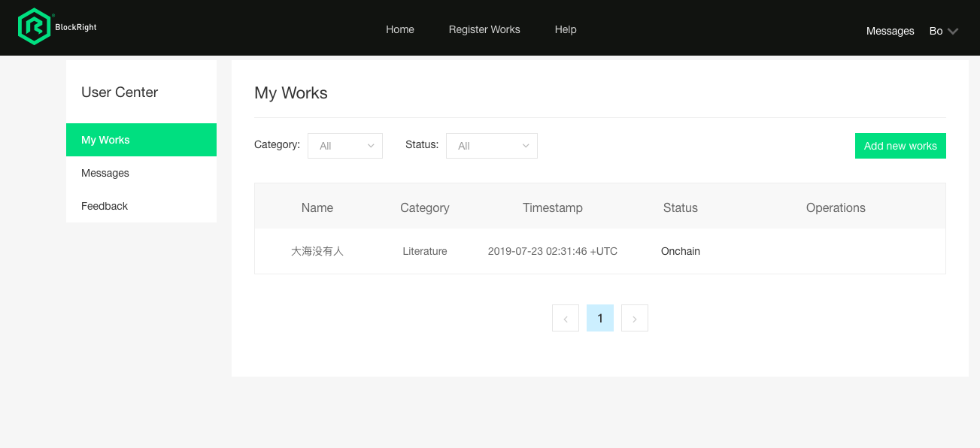Click the timestamp 2019-07-23 02:31:46 +UTC
980x448 pixels.
pos(553,251)
